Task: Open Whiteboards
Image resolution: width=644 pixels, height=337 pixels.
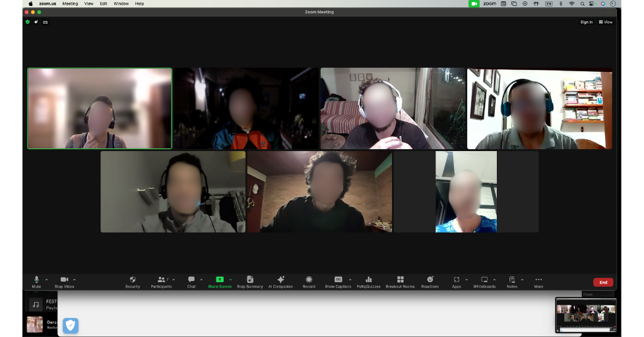Action: [484, 282]
